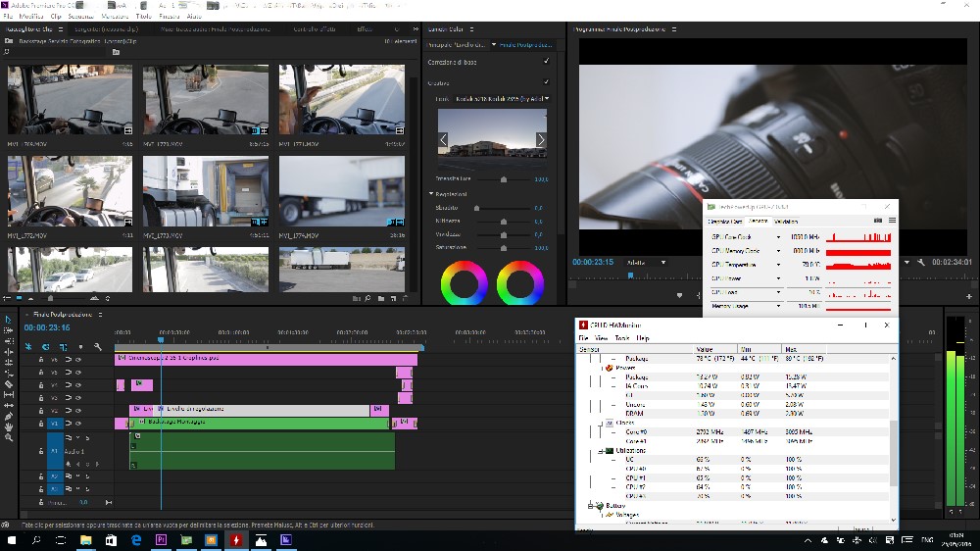980x551 pixels.
Task: Open the GPU-Z hamburger menu
Action: click(x=892, y=221)
